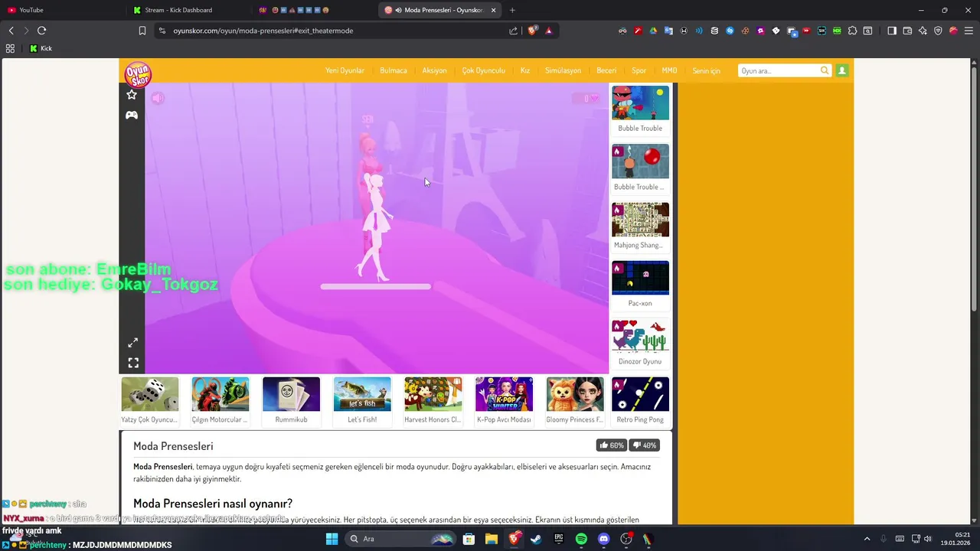Open Microsoft Store from taskbar

tap(469, 539)
